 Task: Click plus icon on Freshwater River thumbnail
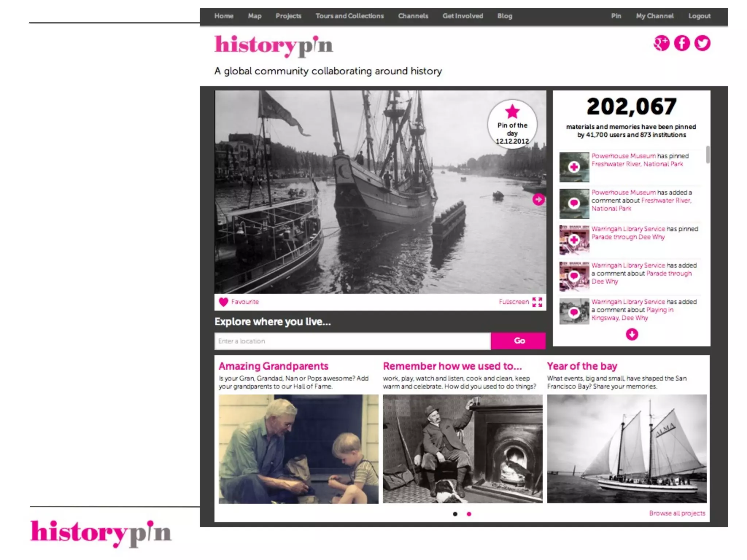[x=574, y=167]
